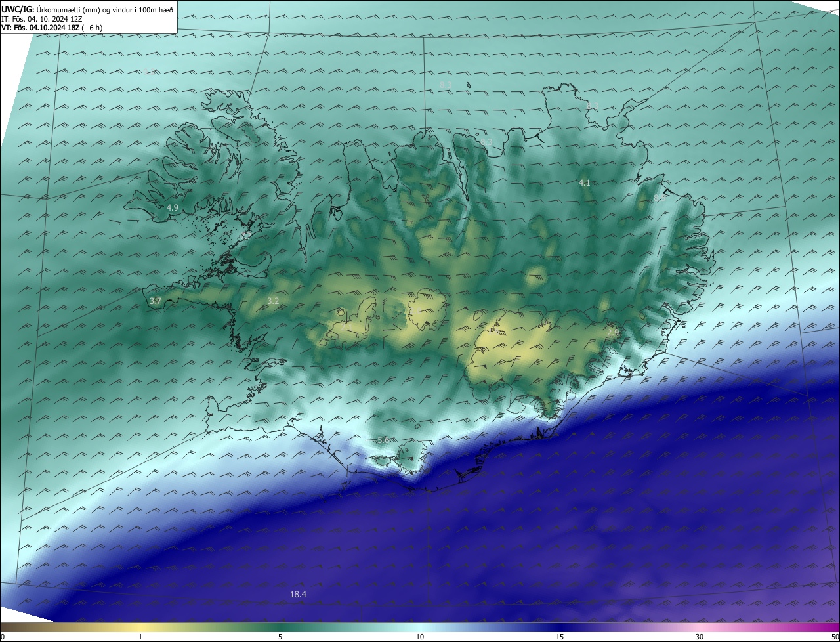Select the 8.5 value near the east coast
The image size is (840, 642).
(x=660, y=198)
